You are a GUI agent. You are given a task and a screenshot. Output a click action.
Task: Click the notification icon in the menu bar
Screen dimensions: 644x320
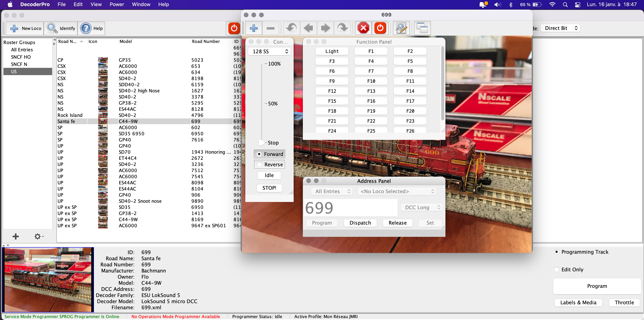[483, 4]
